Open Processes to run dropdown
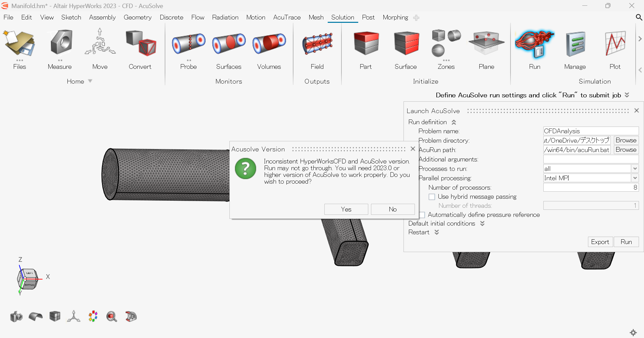 [635, 169]
